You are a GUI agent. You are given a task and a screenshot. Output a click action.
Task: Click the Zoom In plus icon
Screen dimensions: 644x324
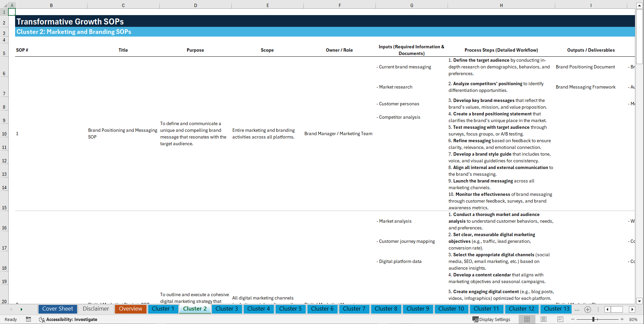point(623,319)
